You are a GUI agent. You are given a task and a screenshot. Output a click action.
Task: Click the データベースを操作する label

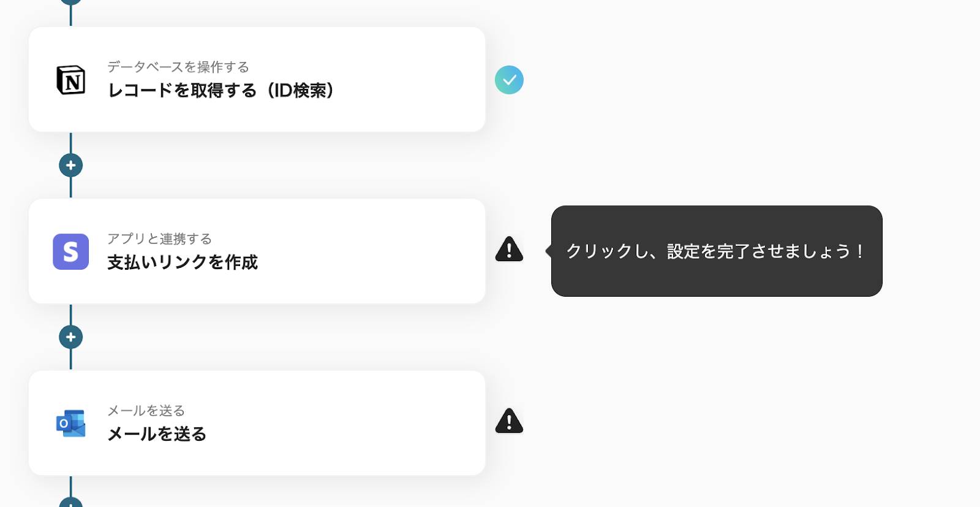(x=178, y=67)
